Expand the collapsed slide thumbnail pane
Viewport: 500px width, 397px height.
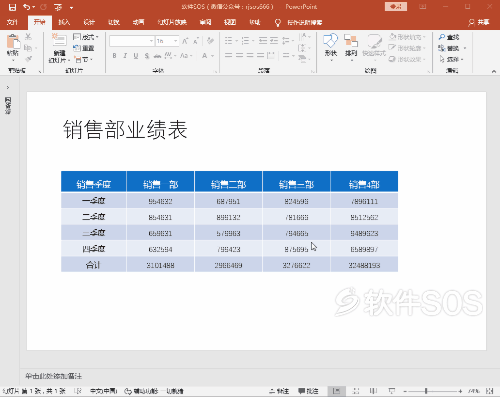pos(8,87)
